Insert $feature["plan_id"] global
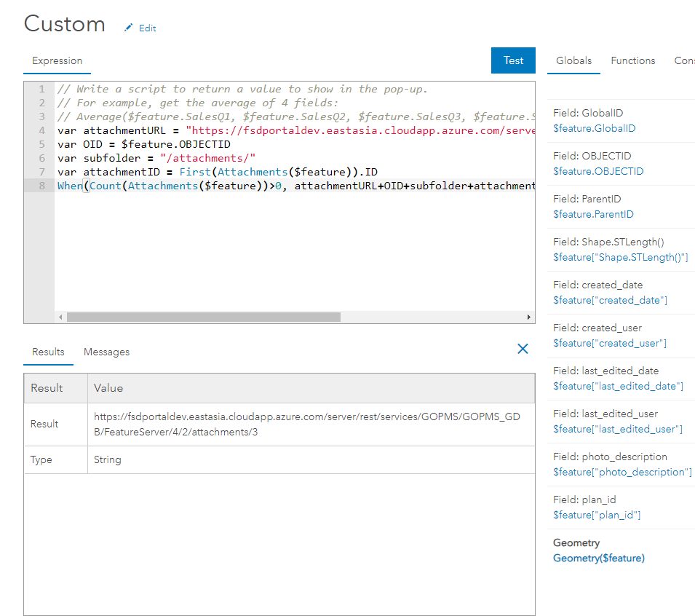Image resolution: width=695 pixels, height=616 pixels. [x=597, y=516]
